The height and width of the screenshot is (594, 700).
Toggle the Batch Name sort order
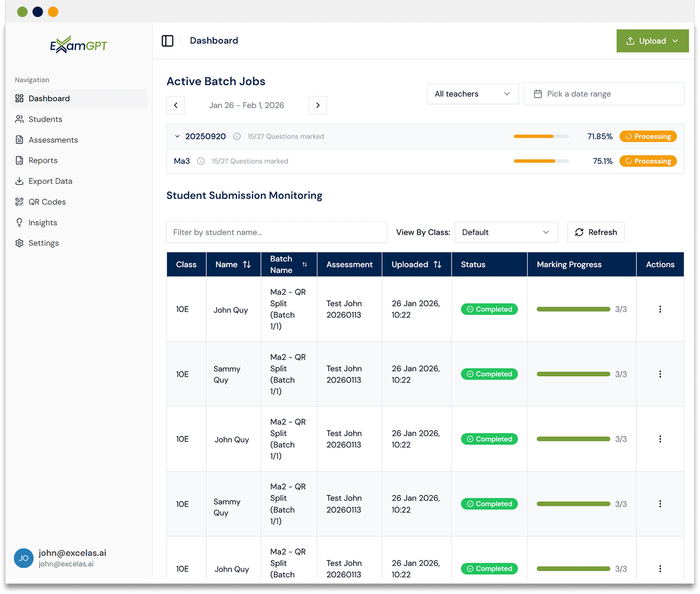point(305,264)
